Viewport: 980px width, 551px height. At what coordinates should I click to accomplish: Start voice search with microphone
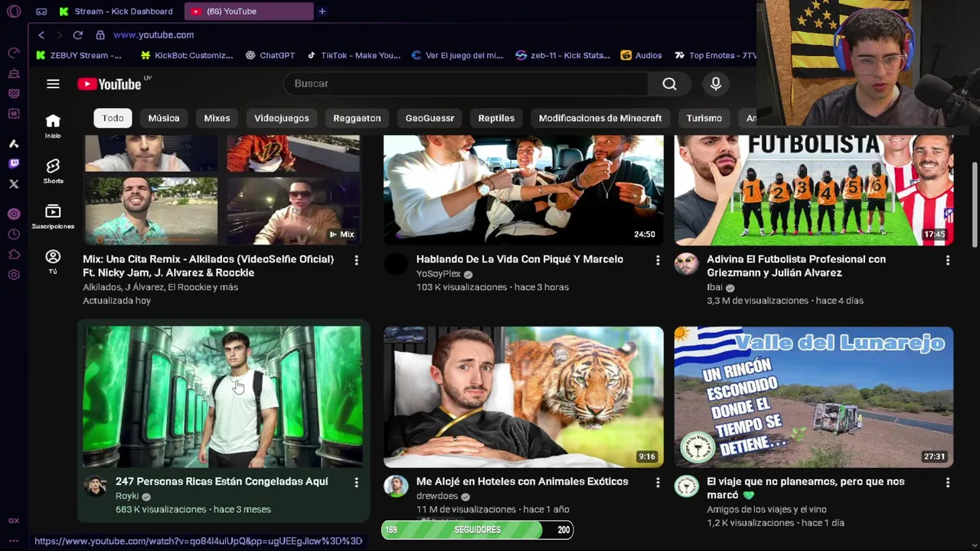pos(716,83)
